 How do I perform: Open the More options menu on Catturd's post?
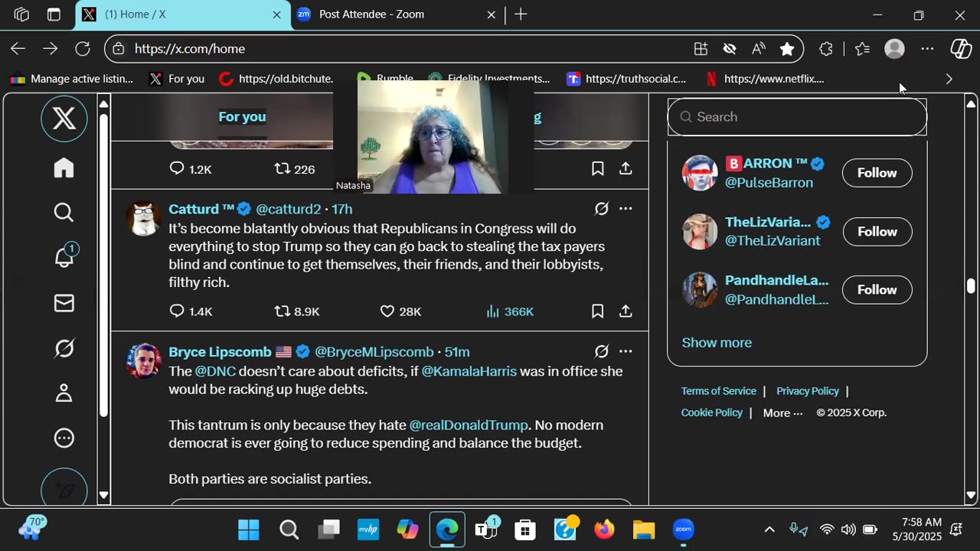pos(626,209)
